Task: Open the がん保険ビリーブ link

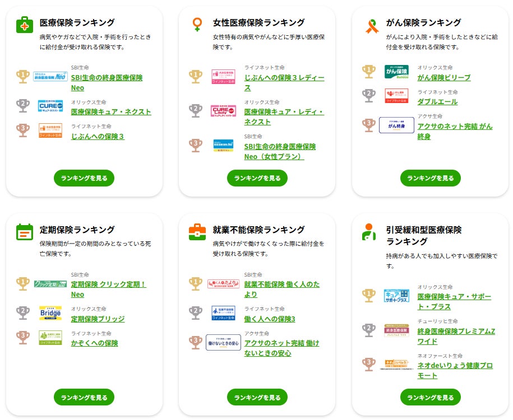Action: (x=443, y=77)
